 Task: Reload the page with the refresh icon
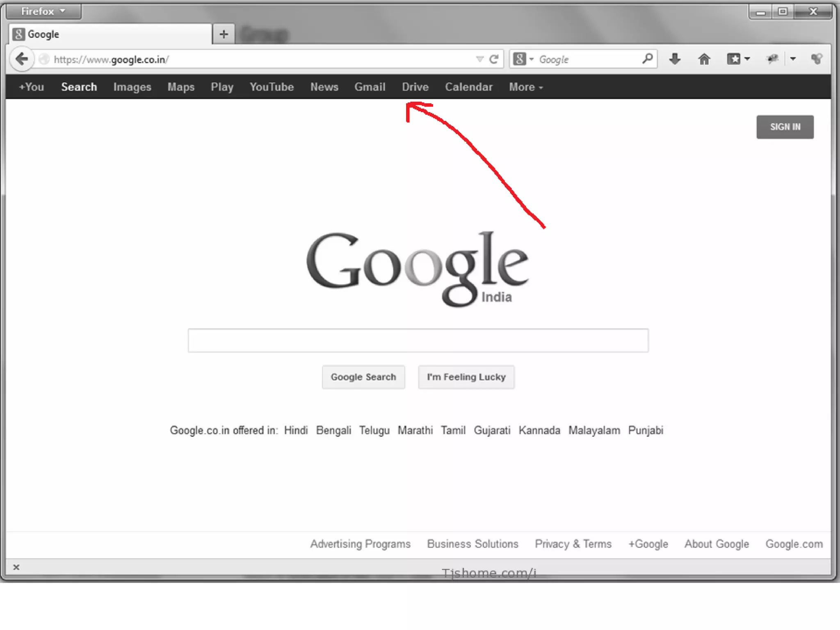pos(494,59)
